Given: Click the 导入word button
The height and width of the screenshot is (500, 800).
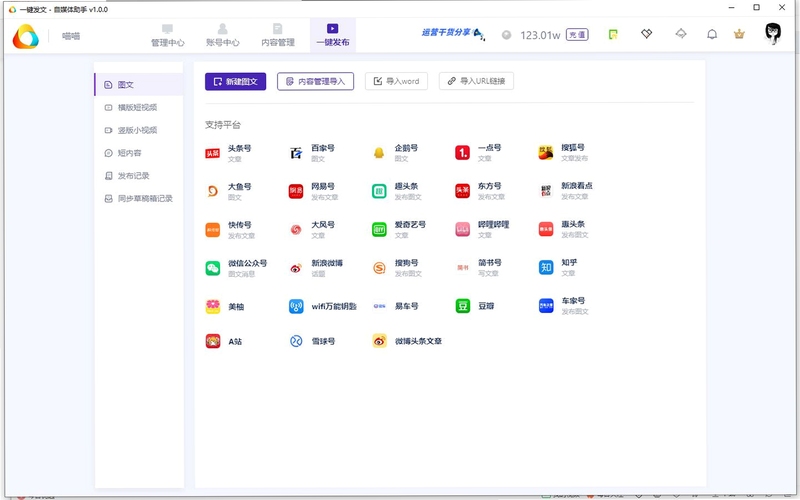Looking at the screenshot, I should [x=396, y=81].
